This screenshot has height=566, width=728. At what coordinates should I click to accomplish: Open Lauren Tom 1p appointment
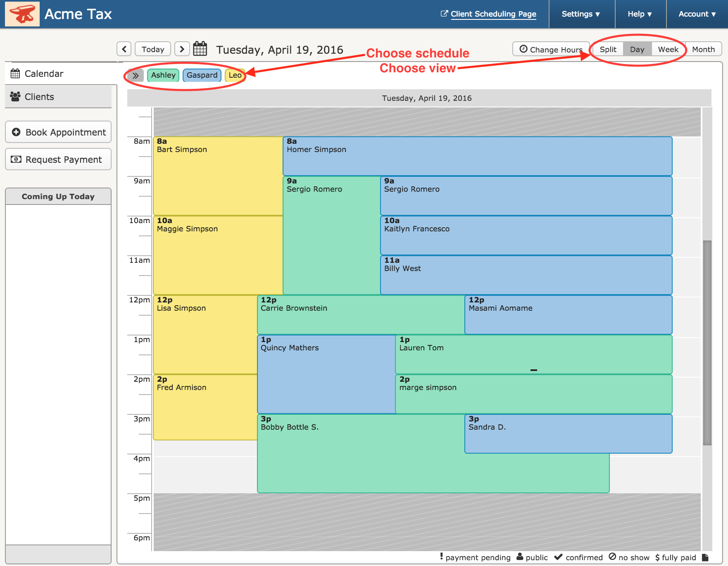coord(534,354)
